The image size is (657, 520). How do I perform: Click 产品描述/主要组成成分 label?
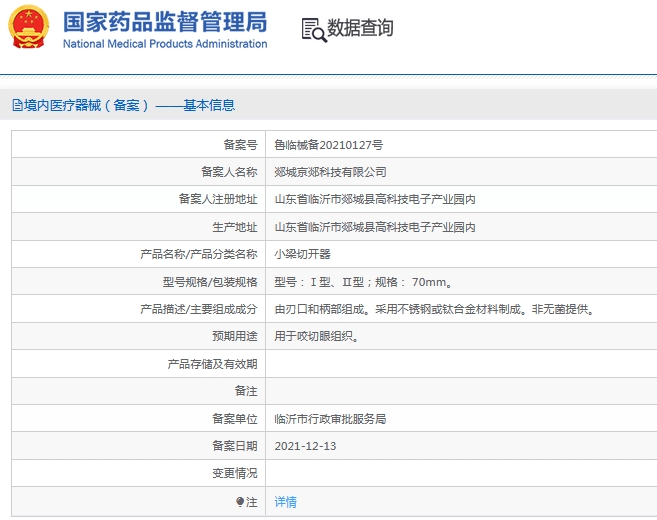(x=199, y=309)
